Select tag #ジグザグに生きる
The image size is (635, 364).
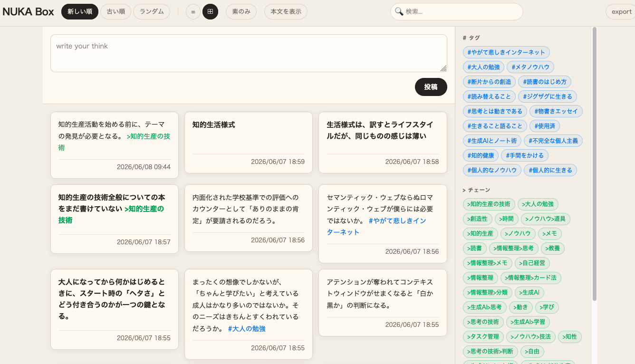pos(548,96)
